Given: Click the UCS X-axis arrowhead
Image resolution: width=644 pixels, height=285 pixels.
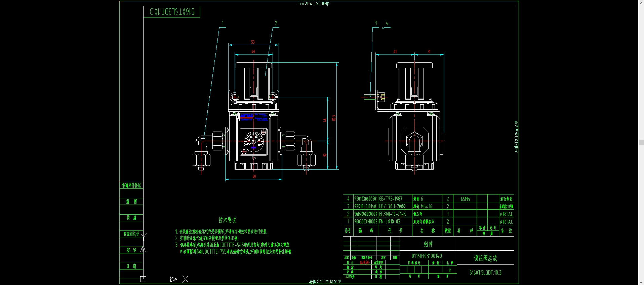Looking at the screenshot, I should pos(173,279).
